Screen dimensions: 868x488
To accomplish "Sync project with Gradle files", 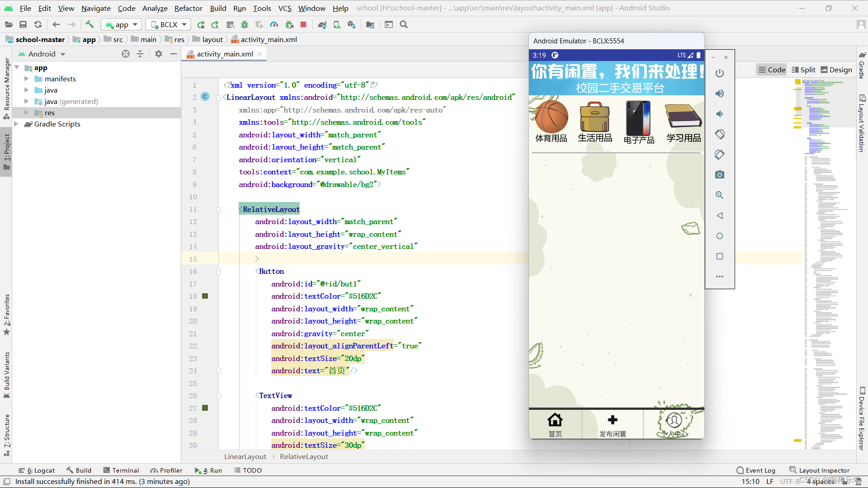I will (x=322, y=24).
